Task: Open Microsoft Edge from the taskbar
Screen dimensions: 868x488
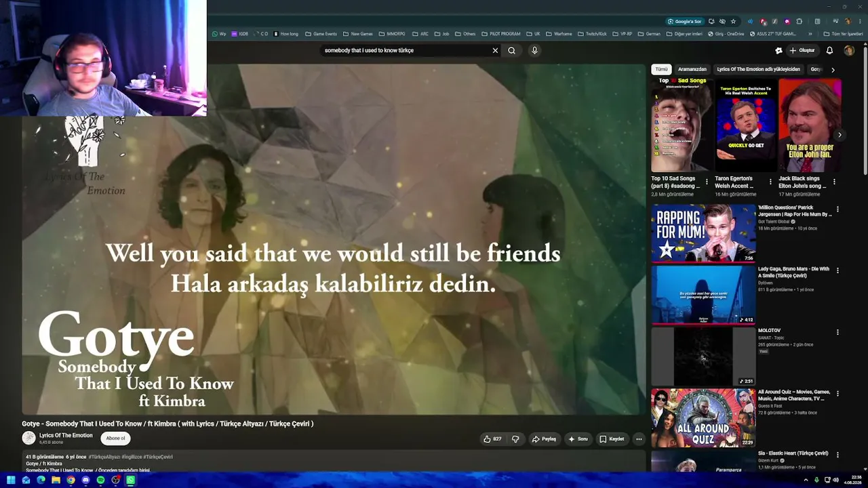Action: click(x=41, y=480)
